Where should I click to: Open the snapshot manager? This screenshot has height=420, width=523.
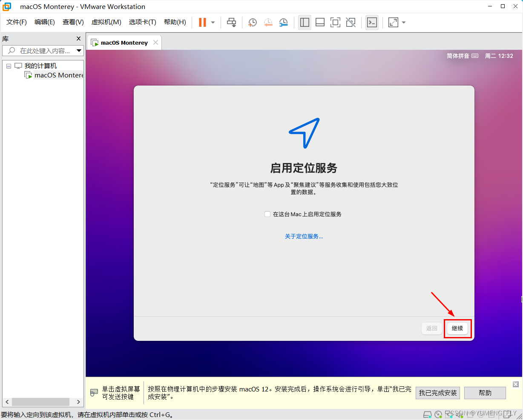(283, 22)
